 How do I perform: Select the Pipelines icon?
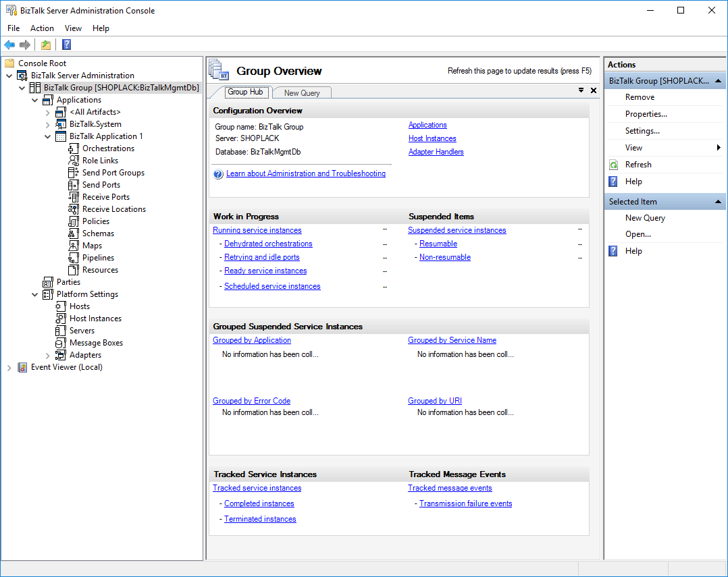click(x=74, y=258)
